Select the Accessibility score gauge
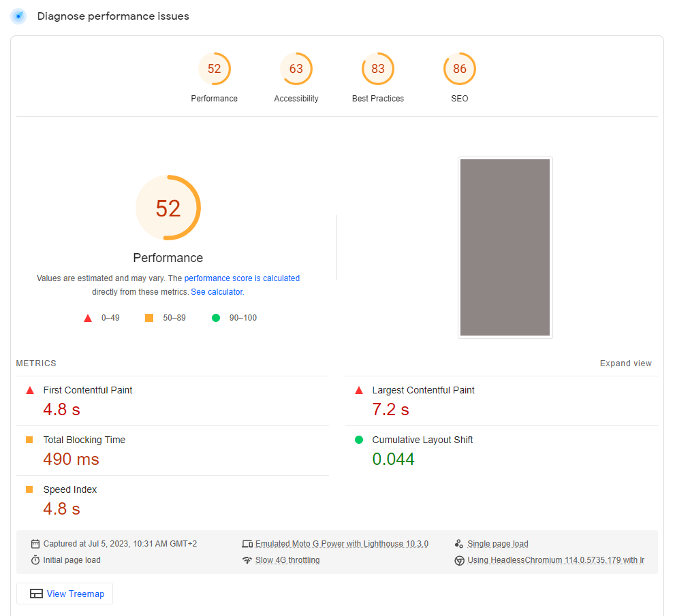Image resolution: width=675 pixels, height=616 pixels. point(296,69)
